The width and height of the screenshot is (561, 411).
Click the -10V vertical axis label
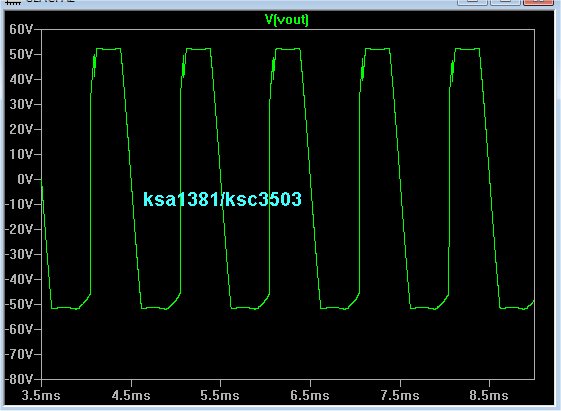click(x=19, y=204)
